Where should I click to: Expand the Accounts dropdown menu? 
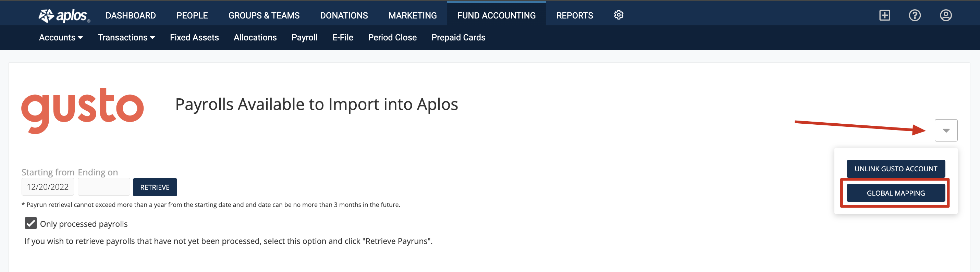point(61,37)
